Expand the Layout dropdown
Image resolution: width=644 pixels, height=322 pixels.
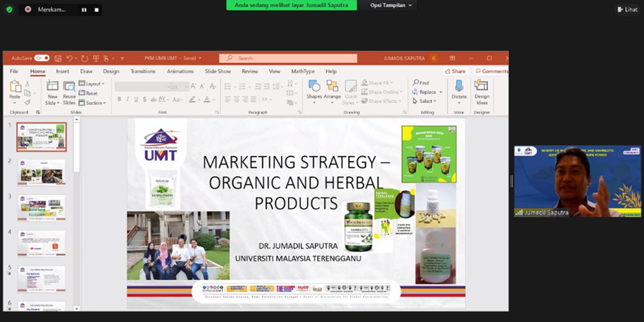point(92,84)
